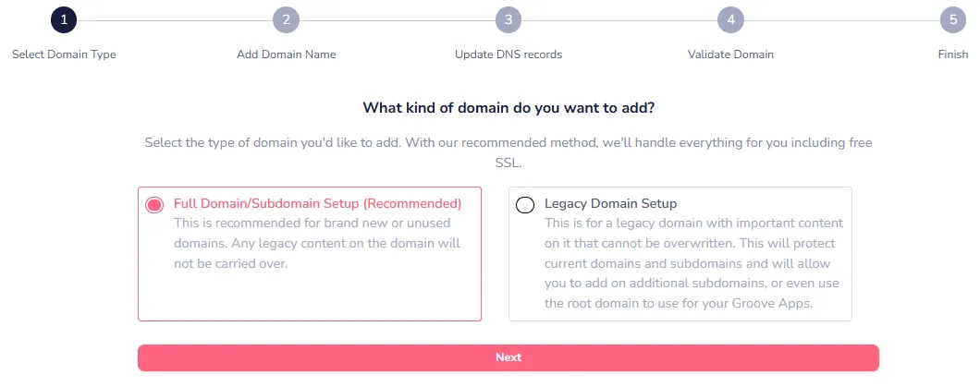Go to step 5 circle

[x=953, y=20]
